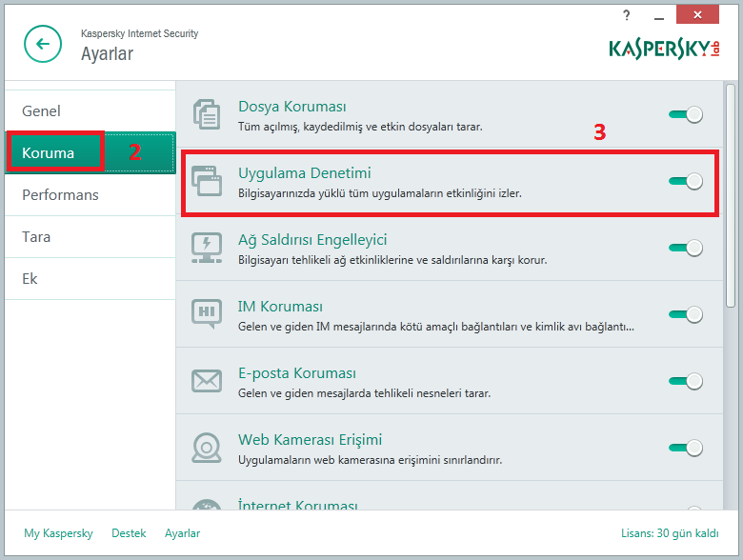Click the Dosya Koruması file icon

[x=207, y=114]
